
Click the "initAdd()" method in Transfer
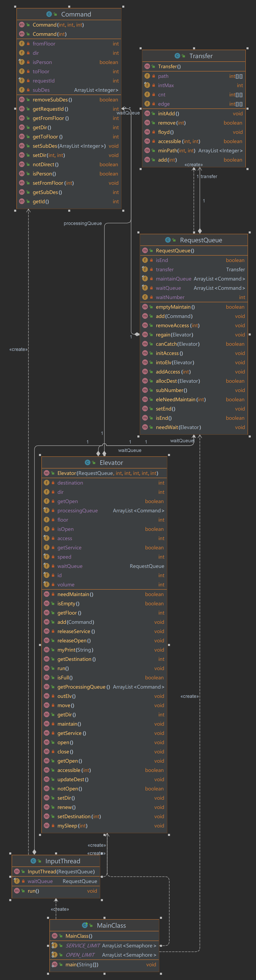[x=169, y=113]
